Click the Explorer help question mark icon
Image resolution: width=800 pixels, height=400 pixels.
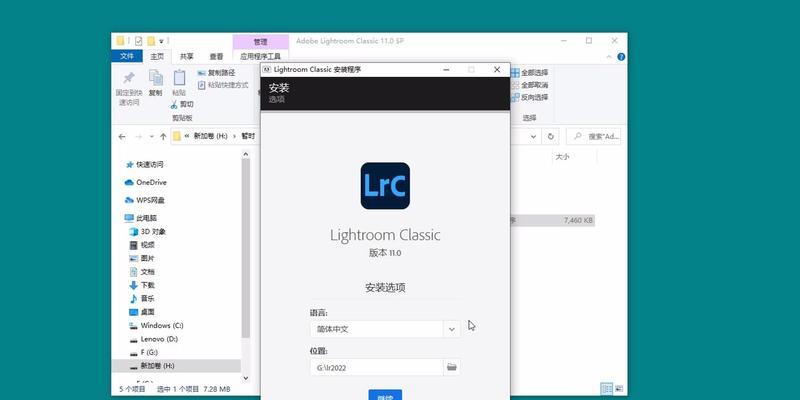click(x=621, y=57)
